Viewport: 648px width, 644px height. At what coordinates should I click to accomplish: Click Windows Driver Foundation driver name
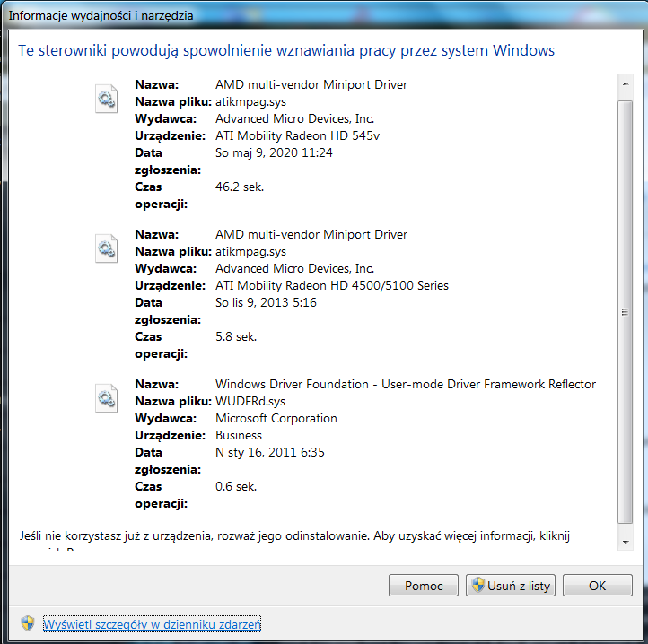pyautogui.click(x=406, y=384)
